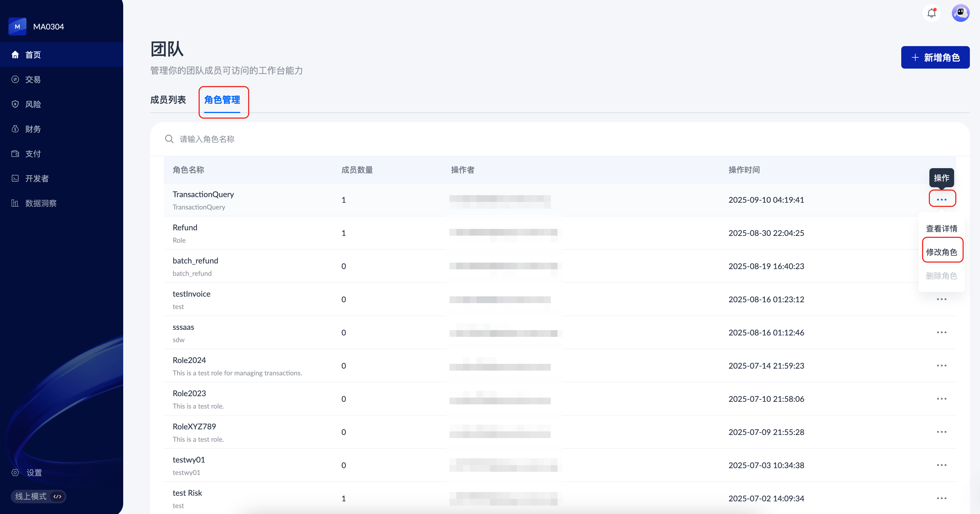
Task: Choose 查看详情 in the actions menu
Action: 941,229
